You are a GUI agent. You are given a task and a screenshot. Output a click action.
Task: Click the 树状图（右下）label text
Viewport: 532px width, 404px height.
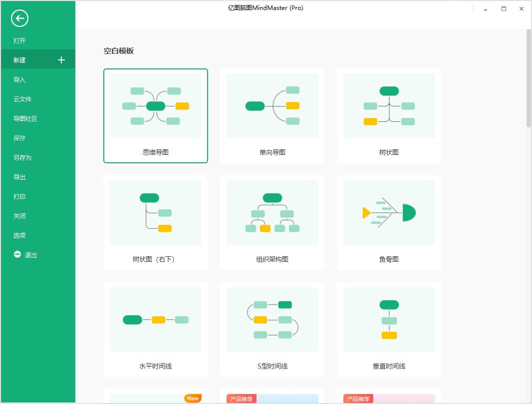(154, 259)
